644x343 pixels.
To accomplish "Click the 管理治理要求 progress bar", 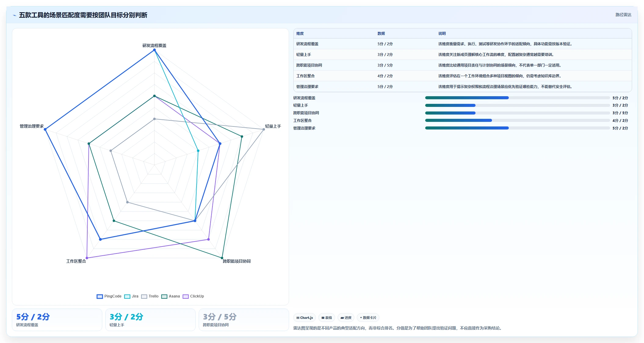I will (x=517, y=128).
